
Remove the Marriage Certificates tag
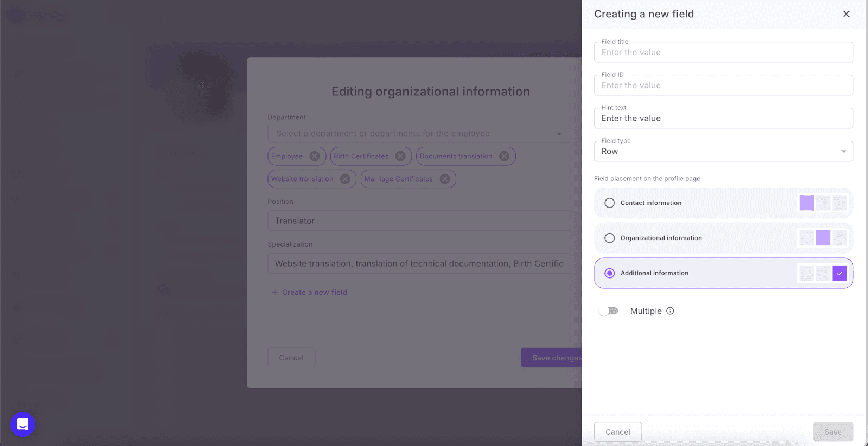click(x=445, y=179)
